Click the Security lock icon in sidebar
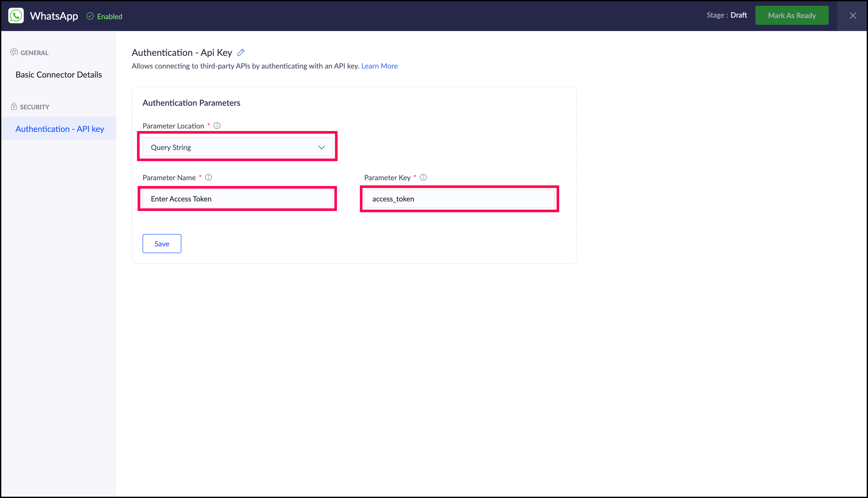 point(14,106)
